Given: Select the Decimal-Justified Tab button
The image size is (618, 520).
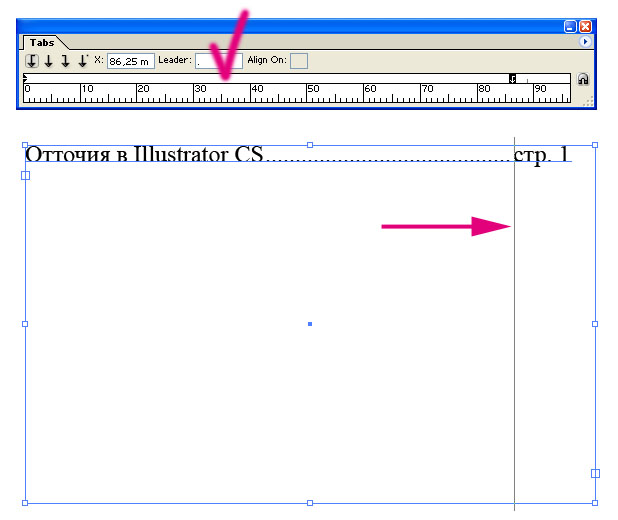Looking at the screenshot, I should coord(83,61).
